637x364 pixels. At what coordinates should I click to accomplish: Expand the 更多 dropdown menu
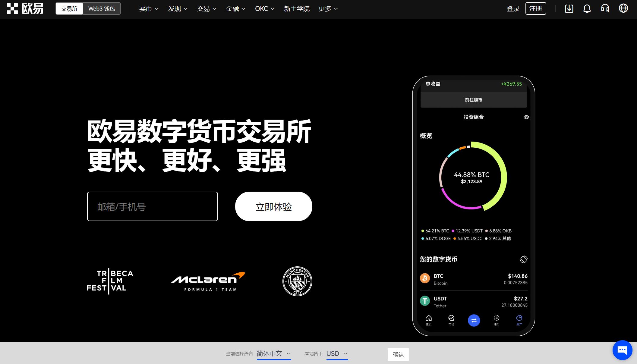pos(328,8)
